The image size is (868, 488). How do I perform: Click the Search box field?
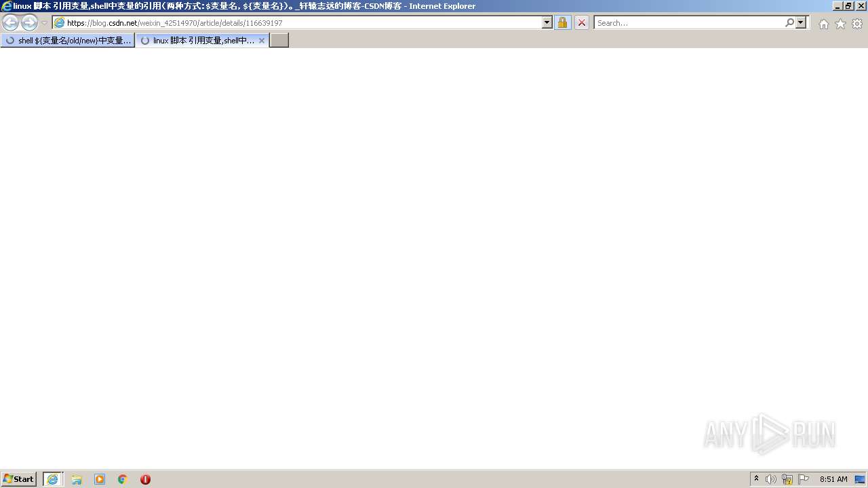pos(688,23)
